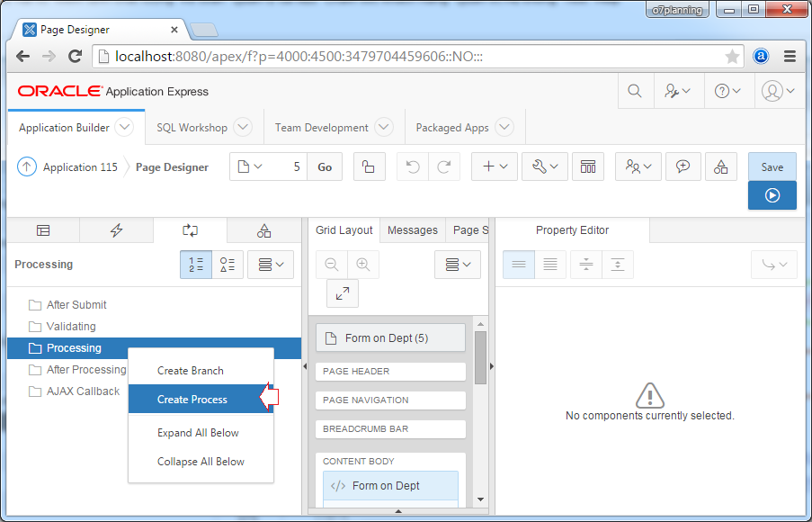Click the Component View icon
The height and width of the screenshot is (522, 812).
[x=588, y=166]
